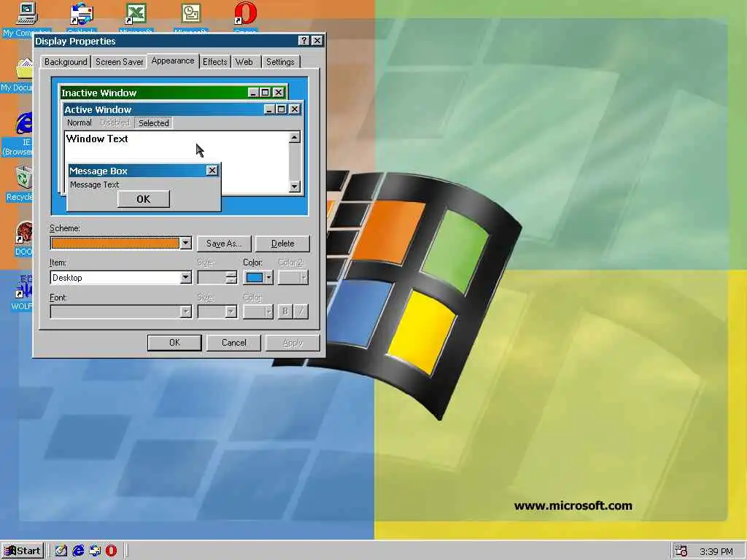This screenshot has width=747, height=560.
Task: Click the Window Text in preview
Action: pos(97,139)
